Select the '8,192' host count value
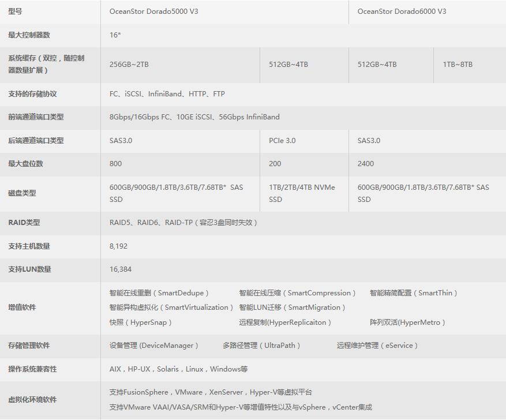This screenshot has width=506, height=420. point(118,246)
